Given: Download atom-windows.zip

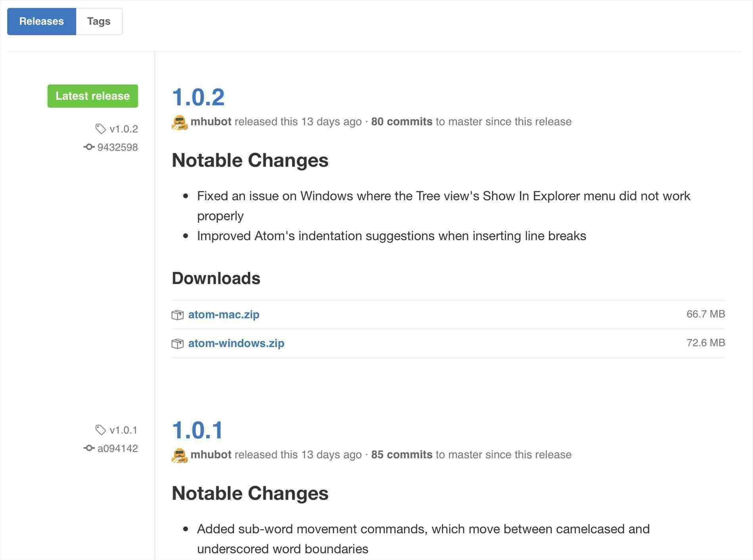Looking at the screenshot, I should (236, 343).
